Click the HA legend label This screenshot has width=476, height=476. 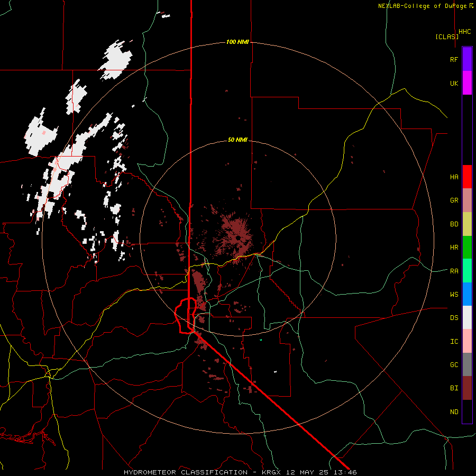pyautogui.click(x=454, y=177)
